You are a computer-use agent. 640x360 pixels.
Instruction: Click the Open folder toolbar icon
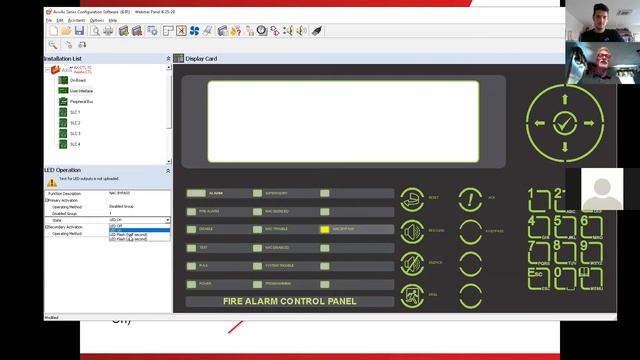pos(67,31)
